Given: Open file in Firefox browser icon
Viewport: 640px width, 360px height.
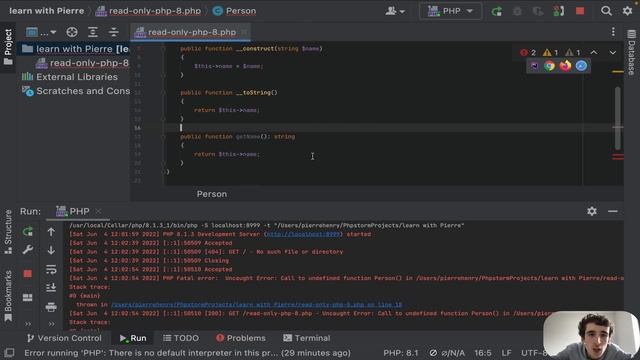Looking at the screenshot, I should (x=565, y=66).
